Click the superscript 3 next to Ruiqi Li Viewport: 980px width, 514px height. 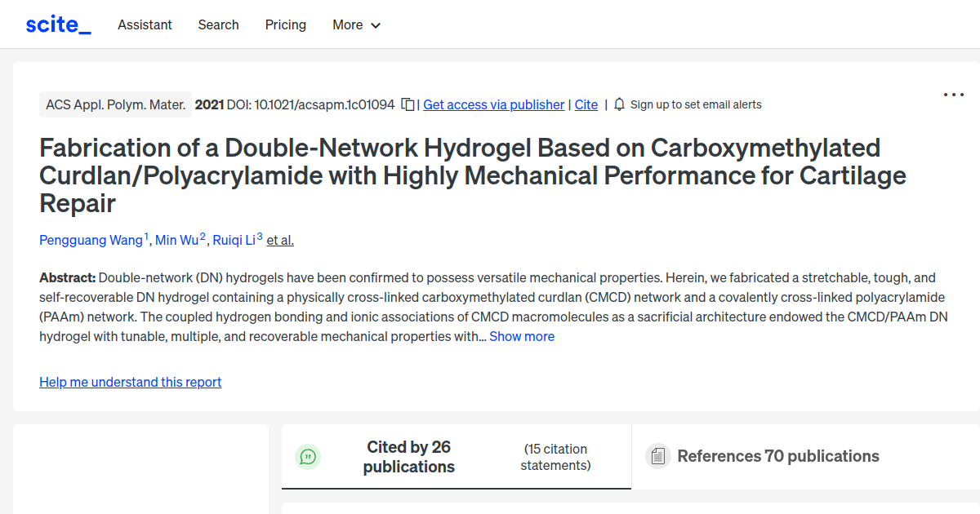tap(259, 235)
